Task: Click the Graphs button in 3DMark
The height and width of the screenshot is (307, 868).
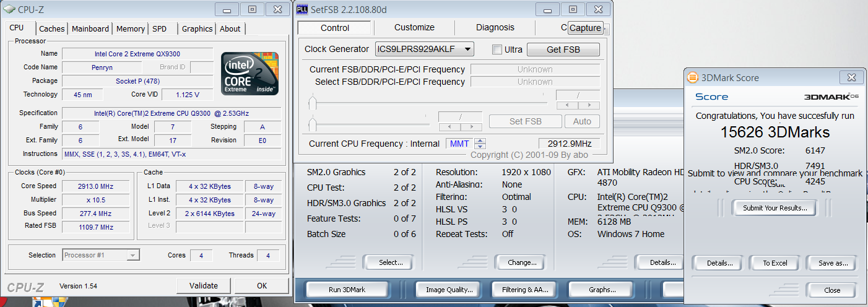Action: click(602, 289)
